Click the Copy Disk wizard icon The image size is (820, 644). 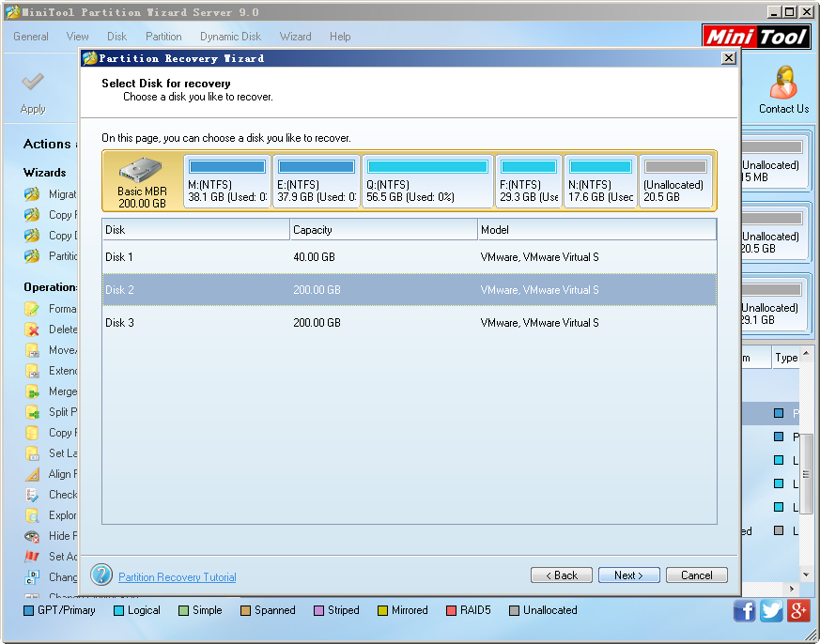[32, 236]
